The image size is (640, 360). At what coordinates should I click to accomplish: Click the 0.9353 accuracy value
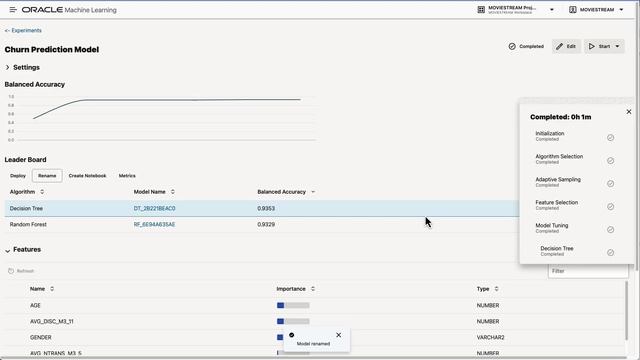coord(266,209)
